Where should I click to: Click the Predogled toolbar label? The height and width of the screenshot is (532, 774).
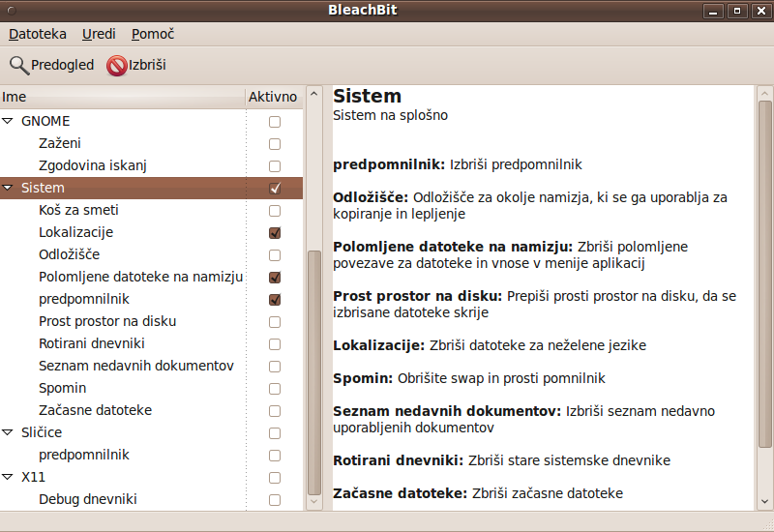click(62, 65)
